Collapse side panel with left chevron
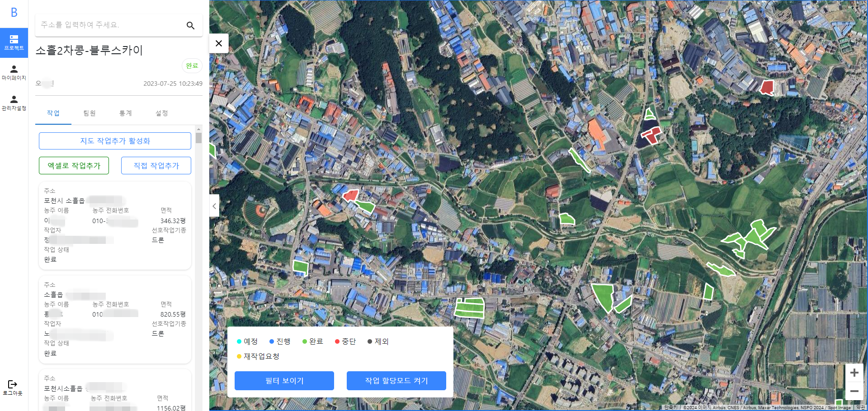 (x=214, y=206)
